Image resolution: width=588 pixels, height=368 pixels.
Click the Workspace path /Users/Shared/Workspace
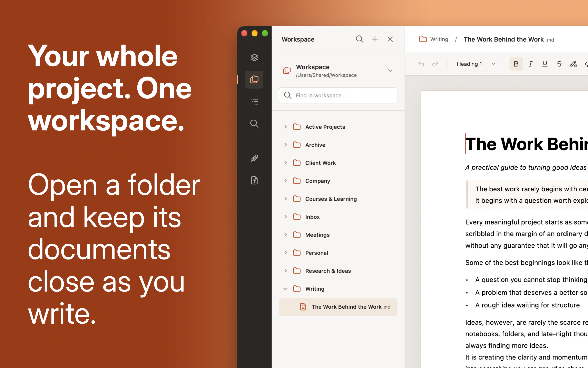click(326, 75)
